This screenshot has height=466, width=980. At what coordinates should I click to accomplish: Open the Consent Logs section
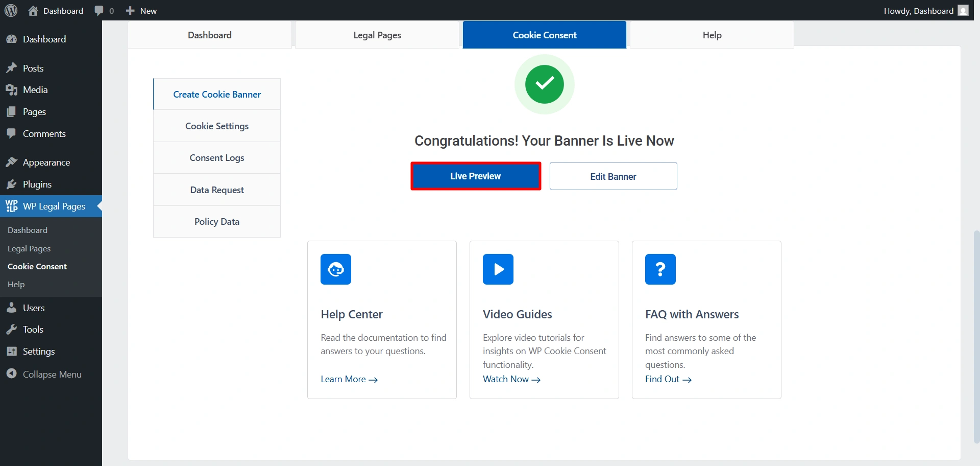(x=217, y=158)
